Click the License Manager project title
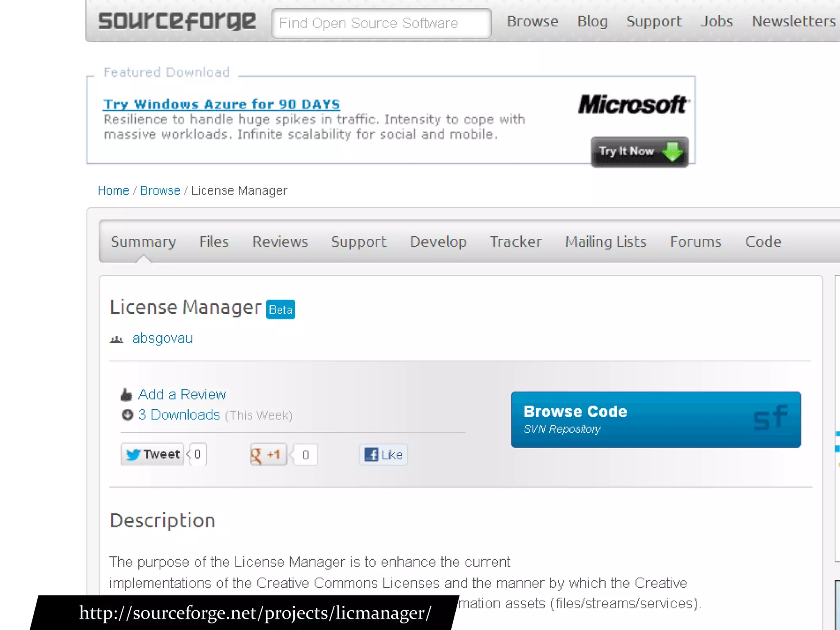 [x=185, y=308]
